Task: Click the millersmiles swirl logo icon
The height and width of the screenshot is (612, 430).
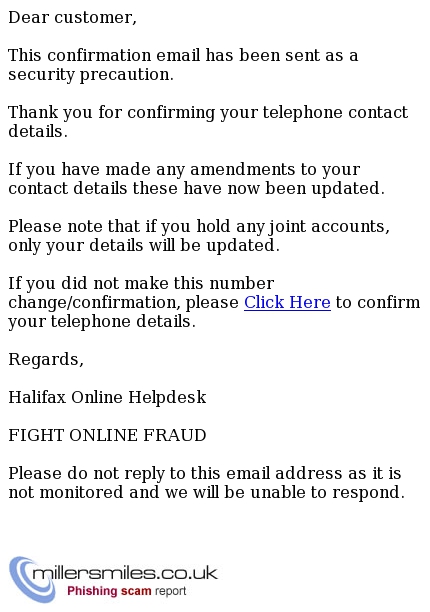Action: [32, 580]
